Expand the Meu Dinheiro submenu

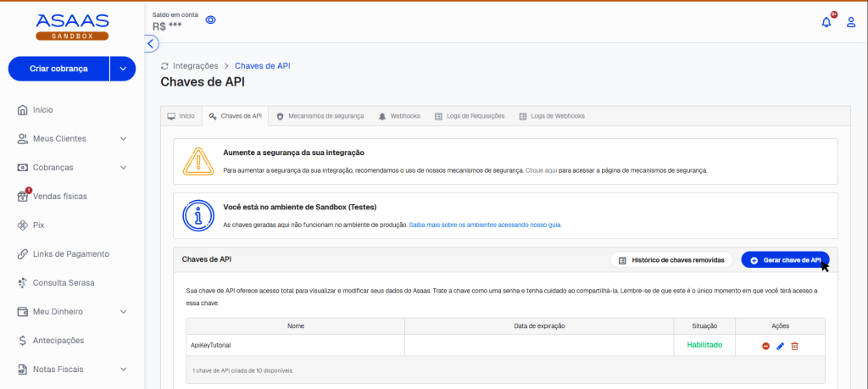(x=124, y=312)
